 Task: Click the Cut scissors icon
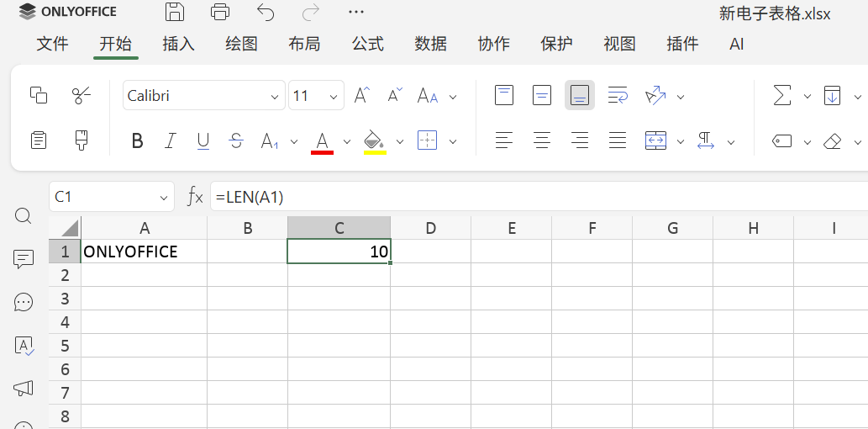tap(82, 95)
